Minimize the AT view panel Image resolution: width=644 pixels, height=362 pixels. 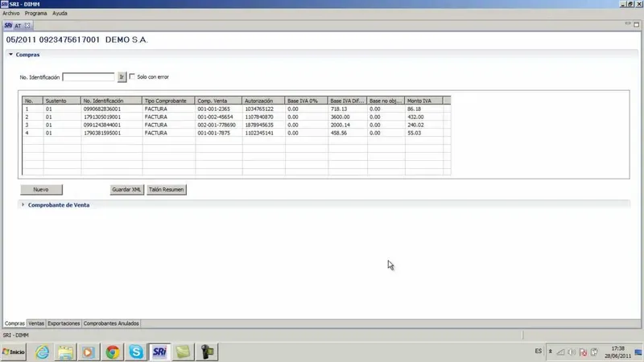tap(628, 24)
